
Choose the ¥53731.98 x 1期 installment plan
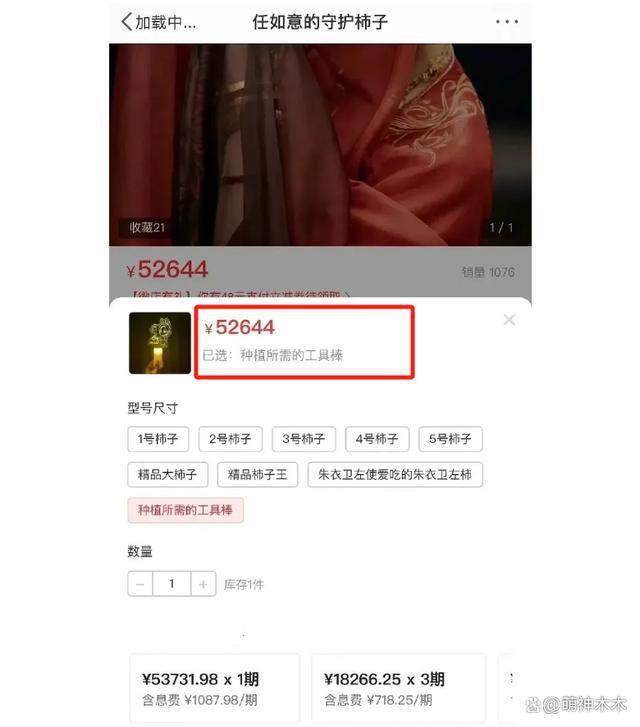pyautogui.click(x=215, y=688)
